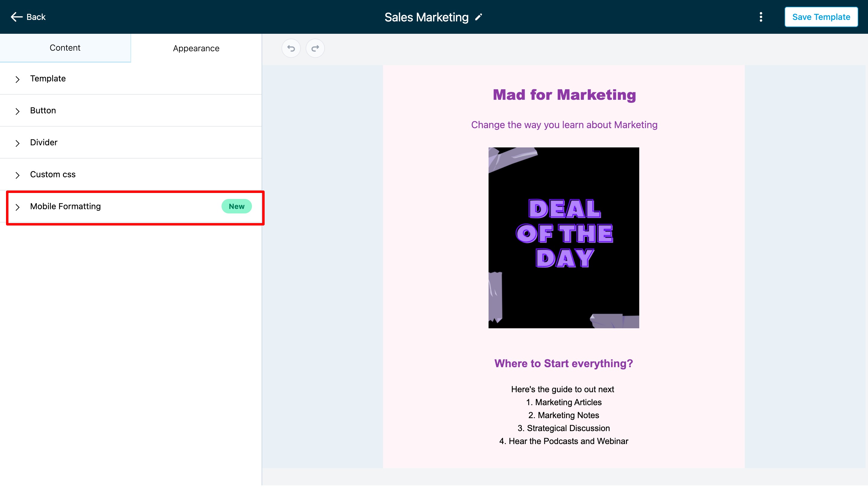Expand the Mobile Formatting section chevron

coord(17,207)
